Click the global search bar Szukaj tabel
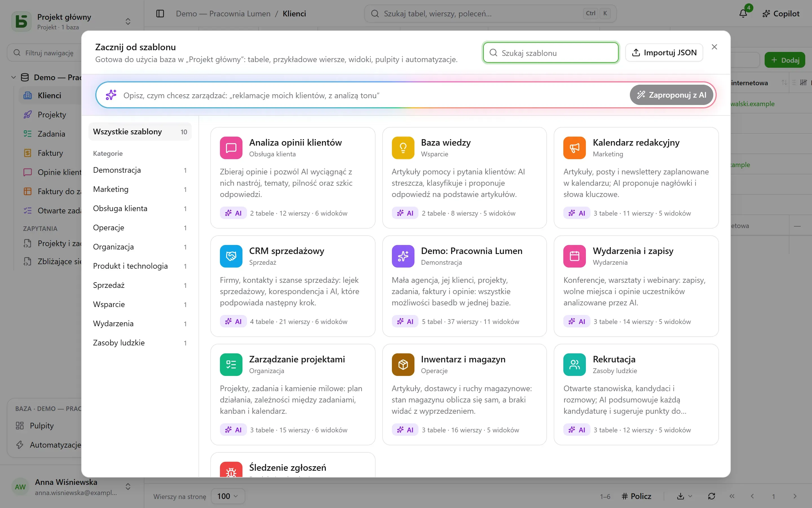The width and height of the screenshot is (812, 508). 490,14
